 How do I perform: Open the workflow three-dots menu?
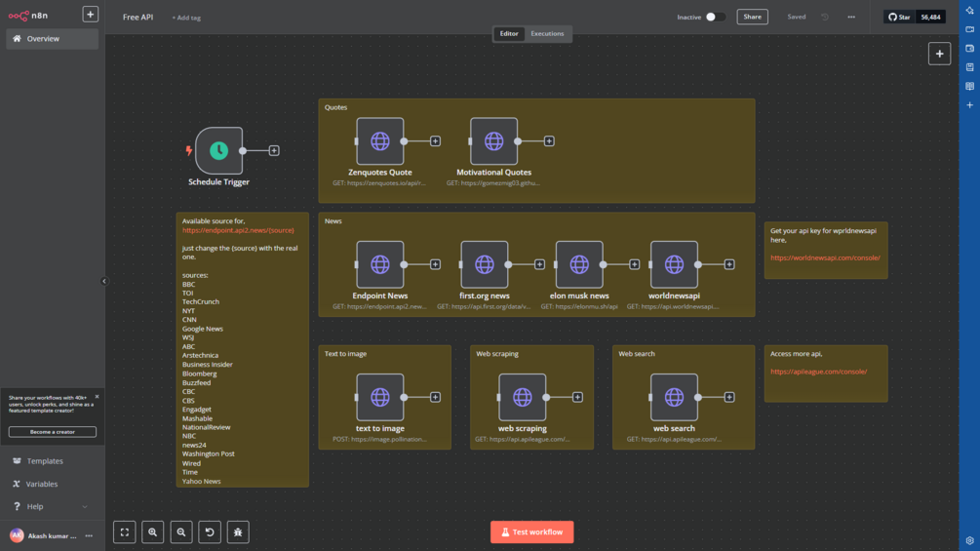click(x=851, y=17)
